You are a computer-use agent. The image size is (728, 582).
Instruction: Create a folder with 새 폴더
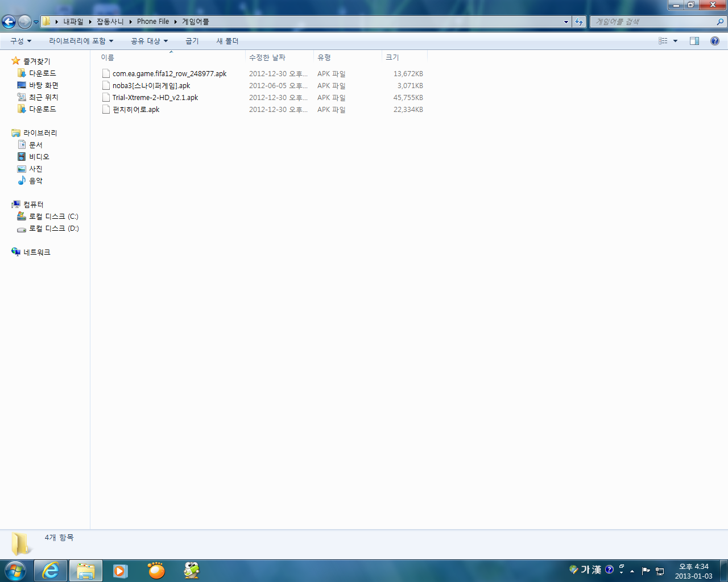(x=227, y=41)
